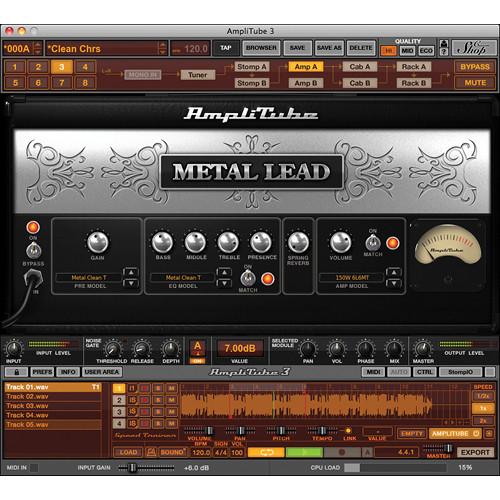The width and height of the screenshot is (500, 500).
Task: Click the TREBLE knob
Action: [228, 242]
